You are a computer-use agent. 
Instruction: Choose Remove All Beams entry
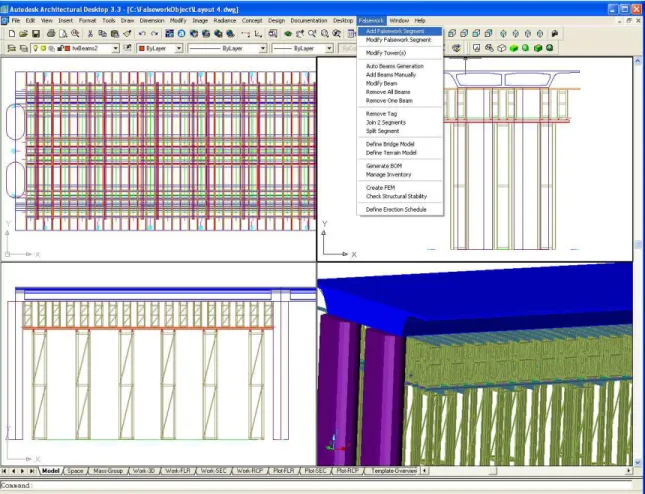(400, 92)
